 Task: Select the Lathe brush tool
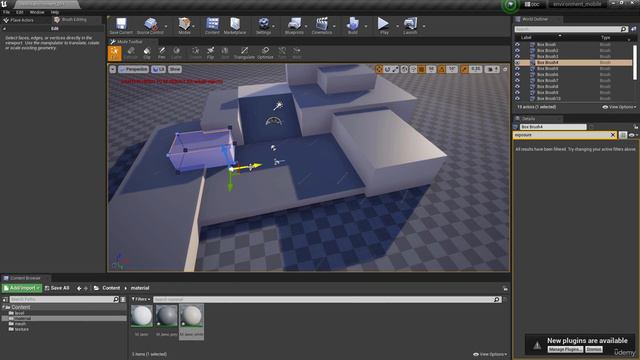[x=177, y=53]
